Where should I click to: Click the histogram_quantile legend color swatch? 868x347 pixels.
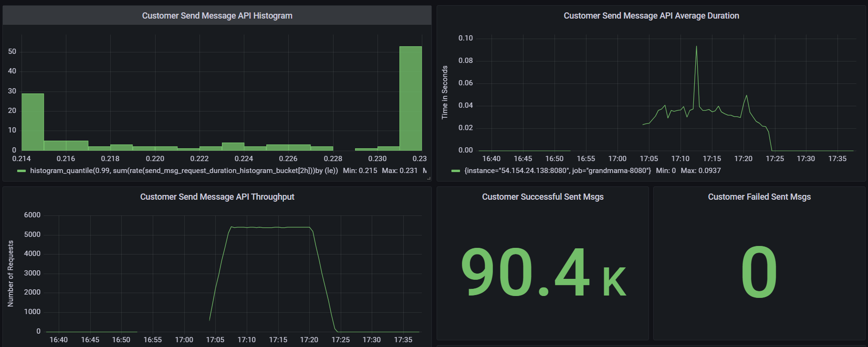[21, 171]
